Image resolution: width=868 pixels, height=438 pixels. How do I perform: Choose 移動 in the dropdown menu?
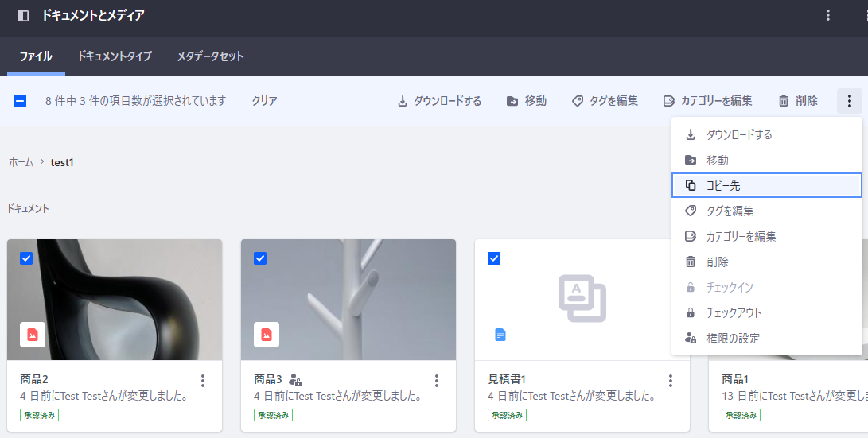pyautogui.click(x=767, y=160)
